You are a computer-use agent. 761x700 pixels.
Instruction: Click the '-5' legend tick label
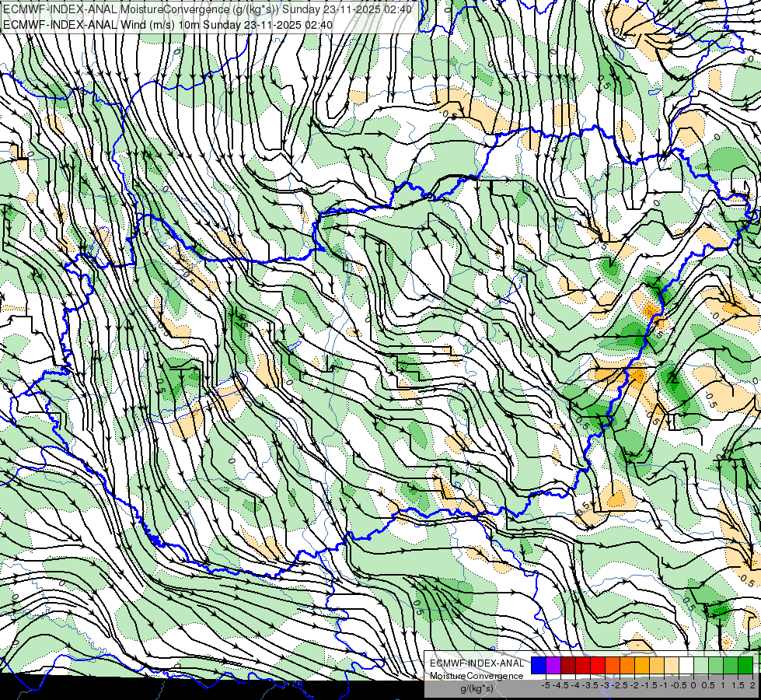pyautogui.click(x=546, y=685)
